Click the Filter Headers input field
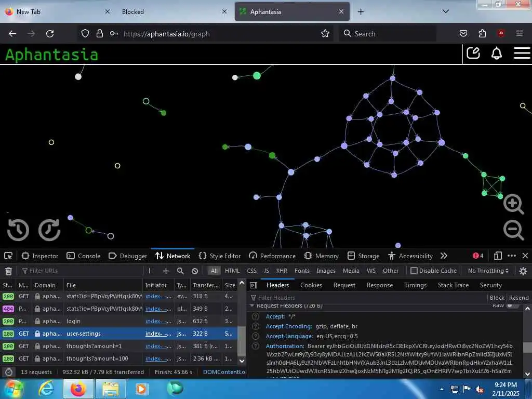This screenshot has height=399, width=532. (x=368, y=298)
